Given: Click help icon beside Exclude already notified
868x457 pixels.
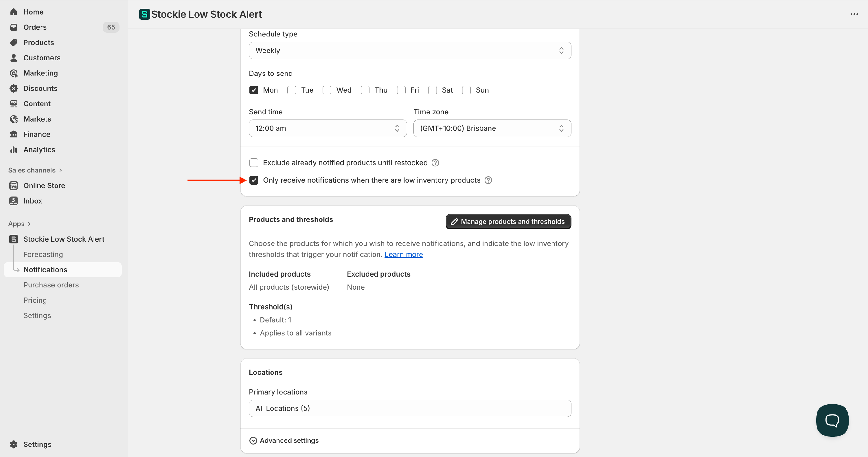Looking at the screenshot, I should coord(435,163).
